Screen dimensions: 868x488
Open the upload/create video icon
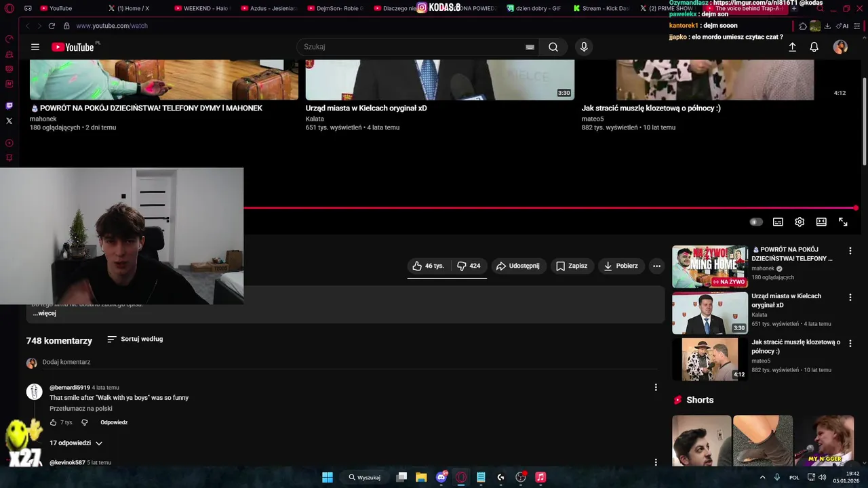click(792, 47)
